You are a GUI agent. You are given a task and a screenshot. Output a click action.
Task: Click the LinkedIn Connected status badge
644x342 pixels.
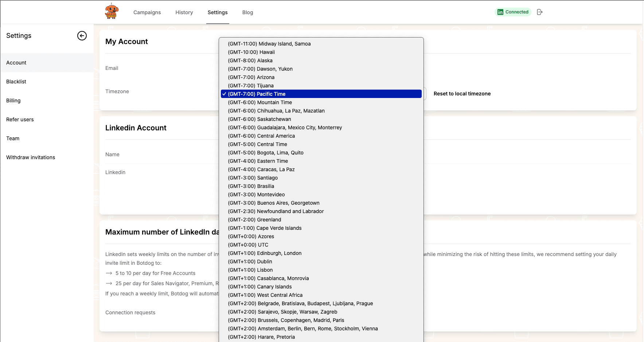click(513, 12)
